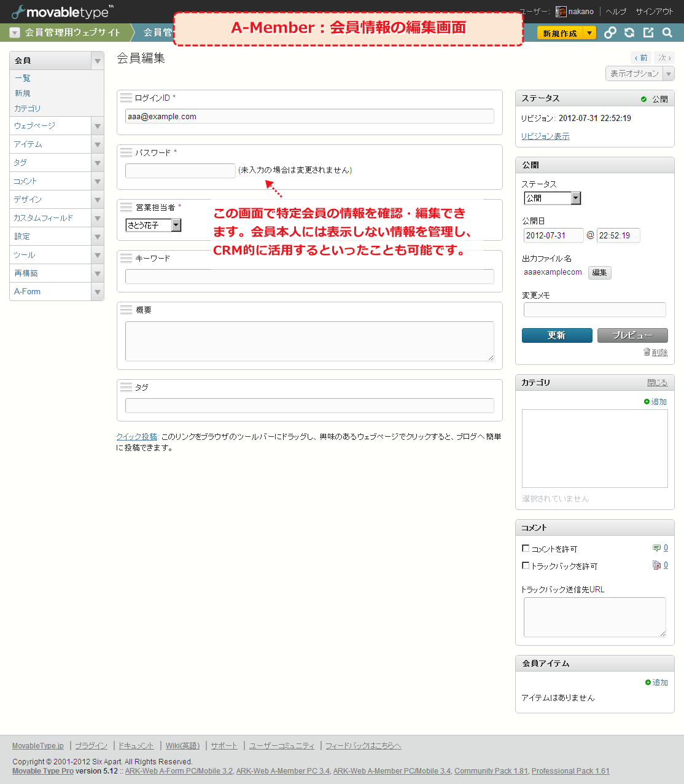The width and height of the screenshot is (684, 784).
Task: Open the リビジョン表示 link
Action: [x=545, y=136]
